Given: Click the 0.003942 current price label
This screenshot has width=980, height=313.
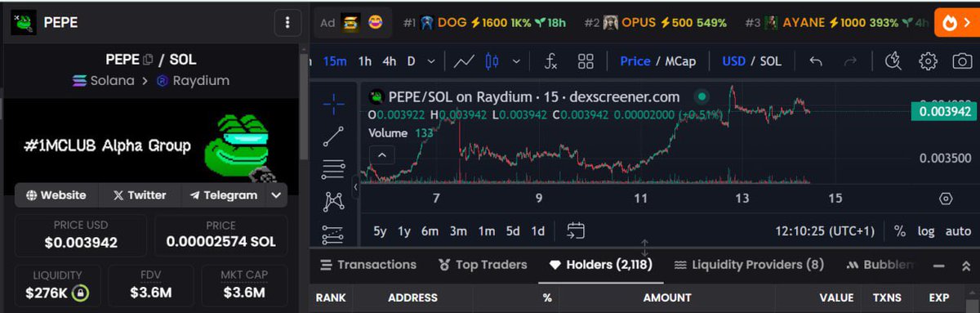Looking at the screenshot, I should (944, 112).
